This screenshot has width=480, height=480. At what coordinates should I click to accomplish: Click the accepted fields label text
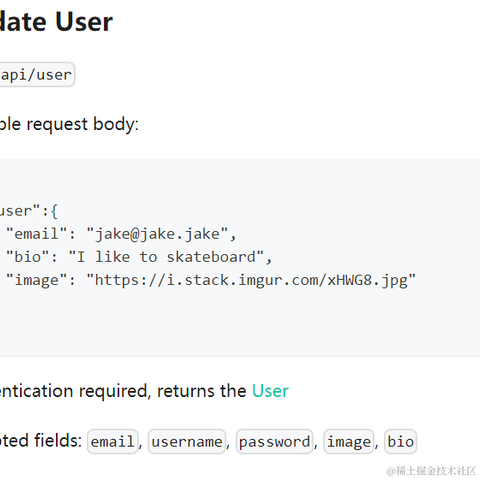(x=41, y=440)
